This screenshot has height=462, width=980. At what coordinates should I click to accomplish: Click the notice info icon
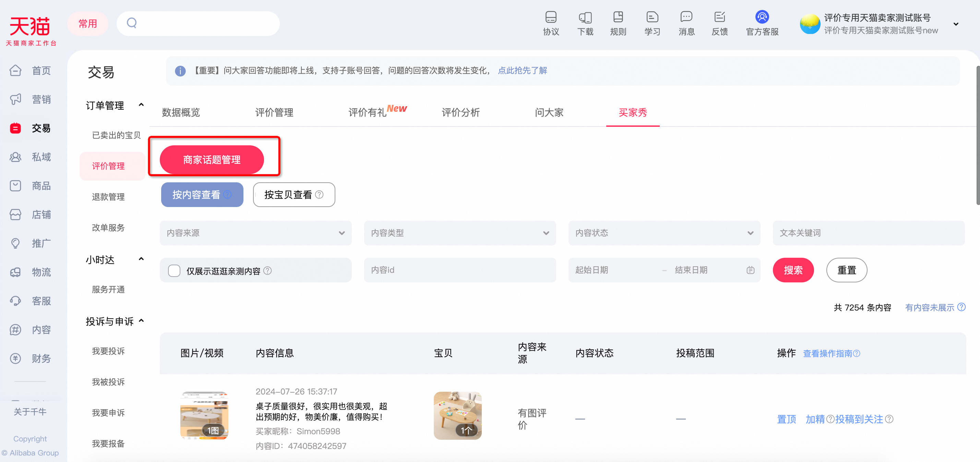[x=180, y=71]
